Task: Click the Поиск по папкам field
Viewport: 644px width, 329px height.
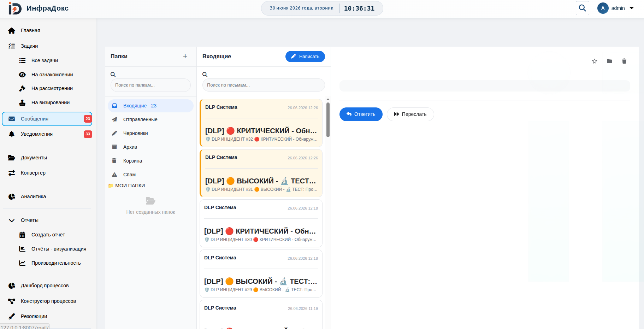Action: (x=150, y=85)
